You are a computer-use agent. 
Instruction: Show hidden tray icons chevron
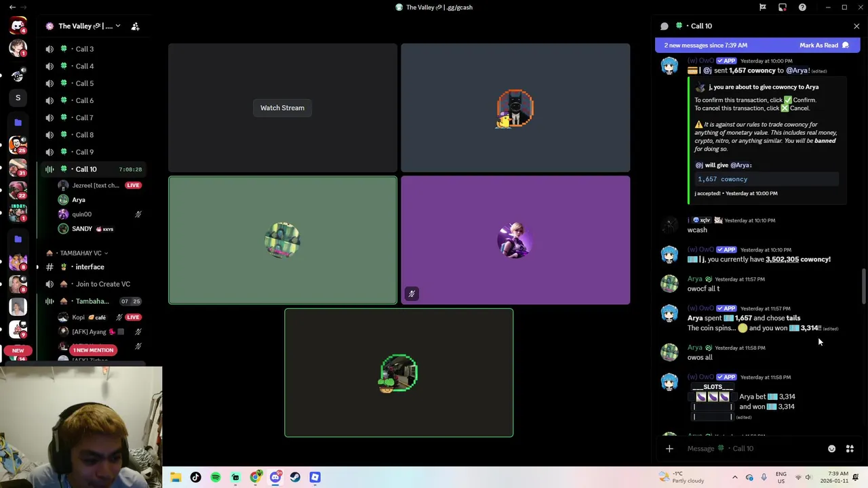pyautogui.click(x=734, y=477)
